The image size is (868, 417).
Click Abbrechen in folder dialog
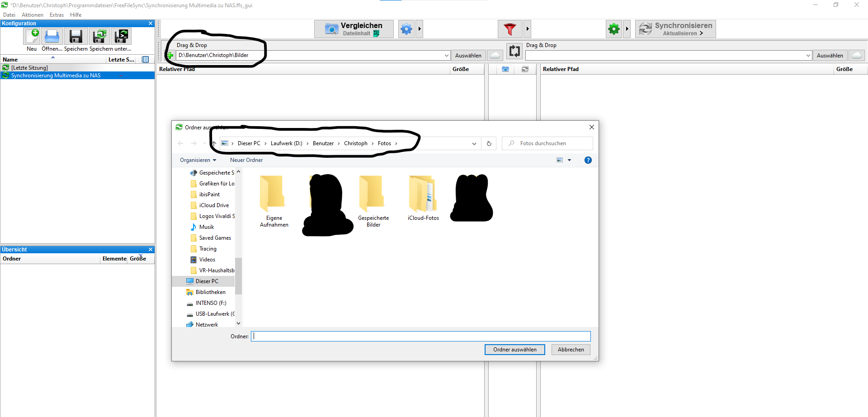click(x=571, y=350)
